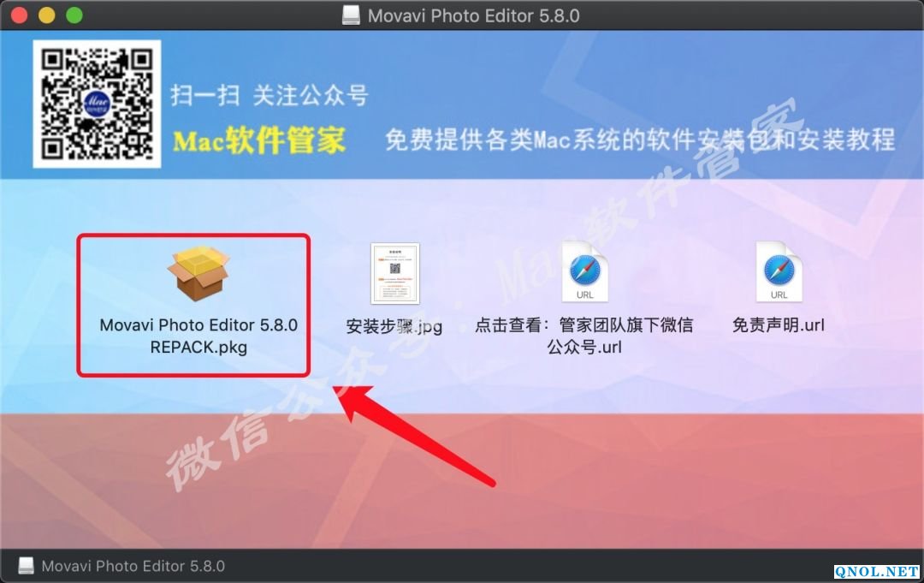The height and width of the screenshot is (583, 924).
Task: Click the Mac logo in the QR code center
Action: pyautogui.click(x=98, y=104)
